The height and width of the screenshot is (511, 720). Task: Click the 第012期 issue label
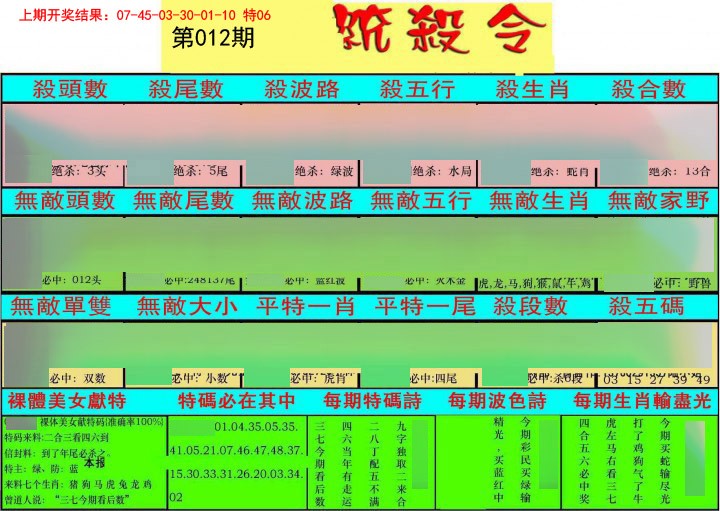coord(213,39)
